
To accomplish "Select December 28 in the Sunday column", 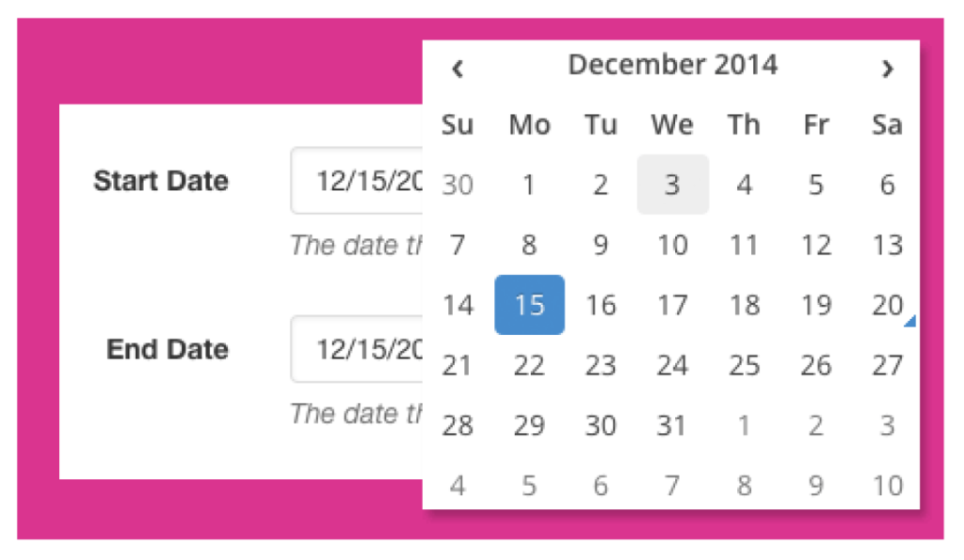I will click(458, 425).
